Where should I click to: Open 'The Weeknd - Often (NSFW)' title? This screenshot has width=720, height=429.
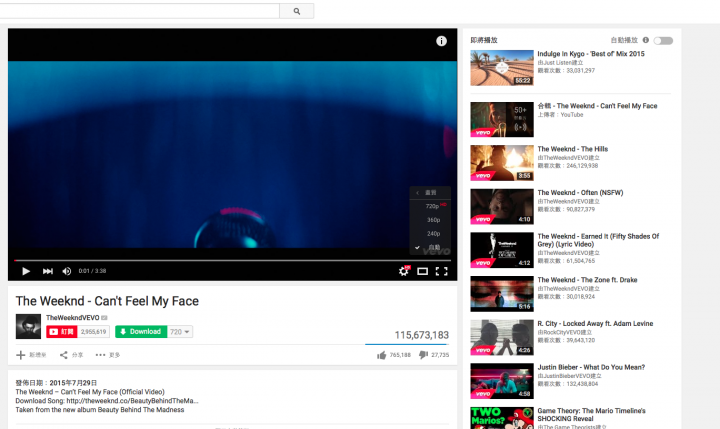(580, 192)
